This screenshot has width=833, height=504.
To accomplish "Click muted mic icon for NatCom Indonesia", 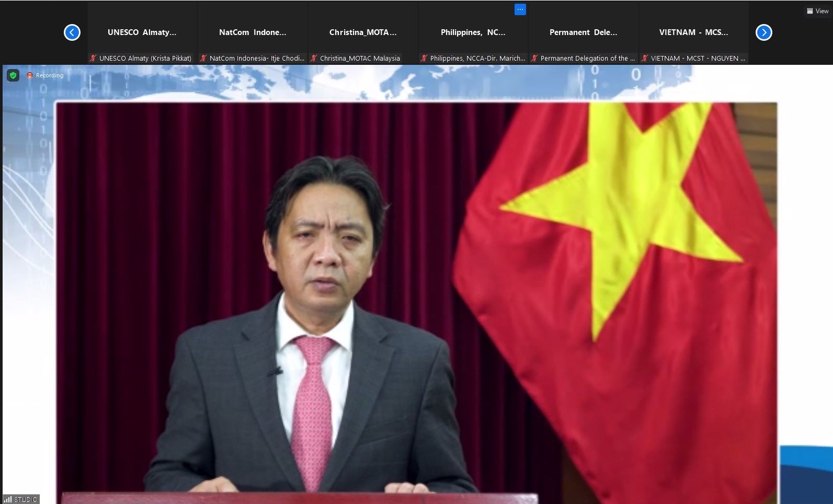I will pos(203,59).
